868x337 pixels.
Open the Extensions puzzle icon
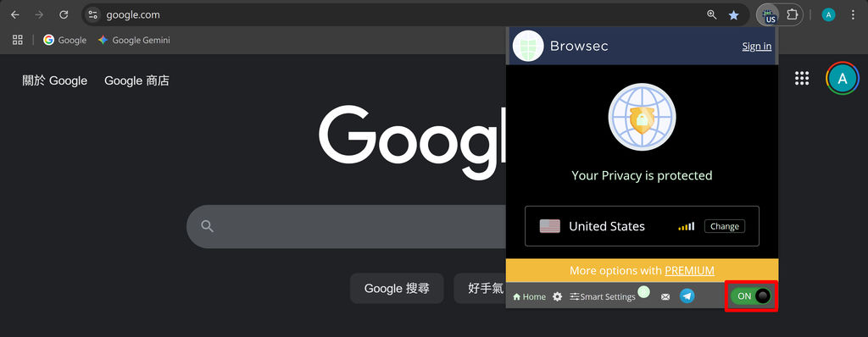point(793,15)
